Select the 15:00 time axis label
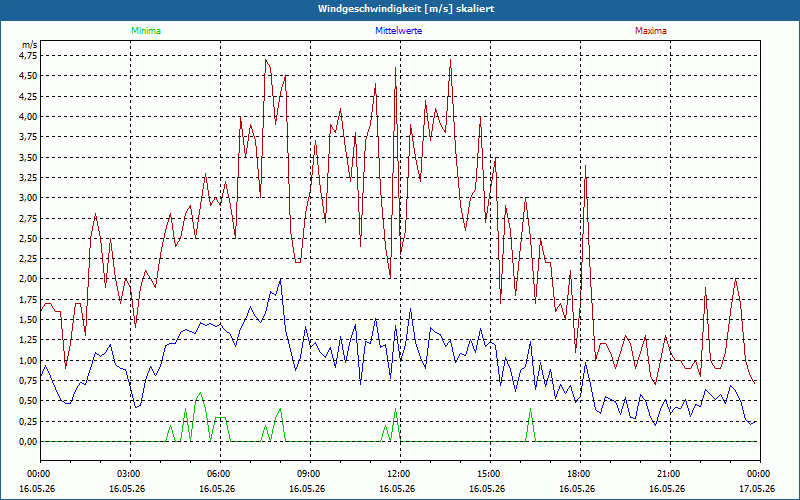The width and height of the screenshot is (800, 500). click(490, 474)
